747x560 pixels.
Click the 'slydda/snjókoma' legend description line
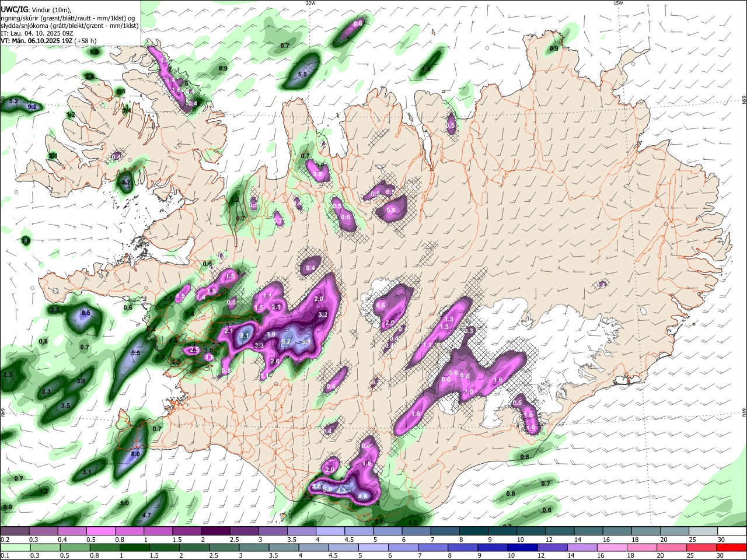[69, 26]
